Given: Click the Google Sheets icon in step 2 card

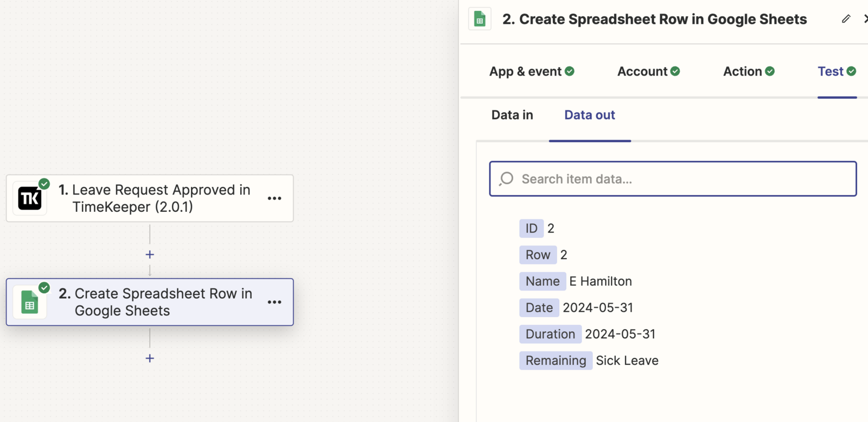Looking at the screenshot, I should (x=30, y=302).
